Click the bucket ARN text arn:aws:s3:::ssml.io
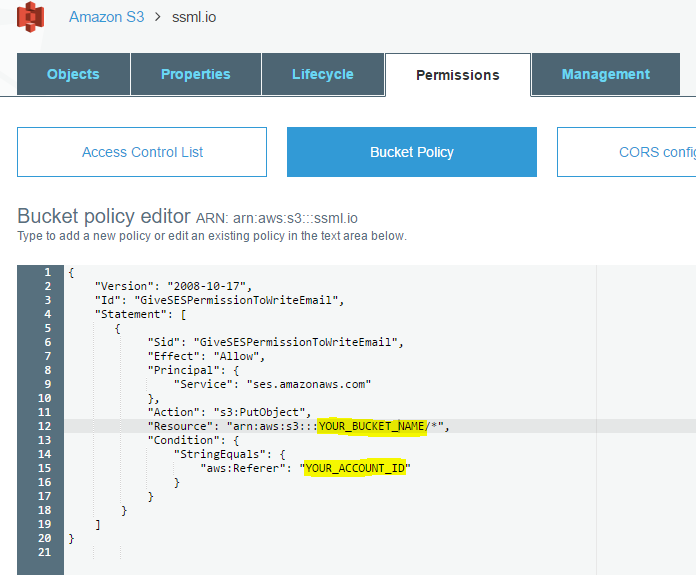The height and width of the screenshot is (575, 696). click(x=295, y=218)
